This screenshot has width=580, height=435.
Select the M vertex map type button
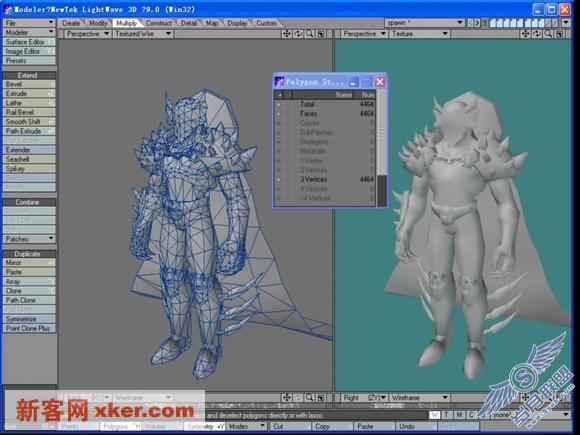tap(459, 415)
